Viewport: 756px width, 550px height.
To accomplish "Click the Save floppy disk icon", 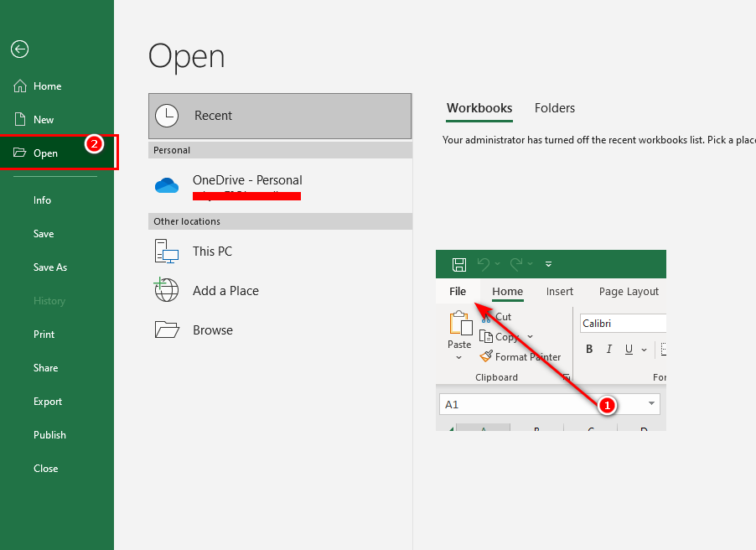I will click(x=459, y=264).
